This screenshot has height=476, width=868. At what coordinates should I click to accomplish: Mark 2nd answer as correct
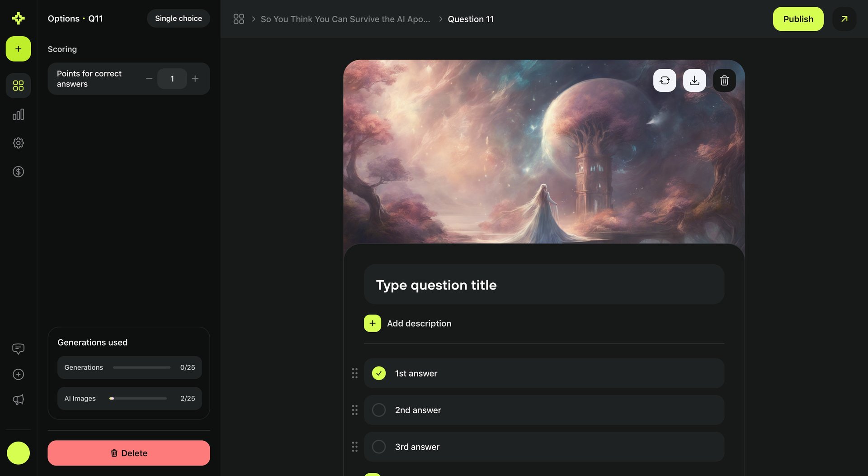[x=378, y=410]
